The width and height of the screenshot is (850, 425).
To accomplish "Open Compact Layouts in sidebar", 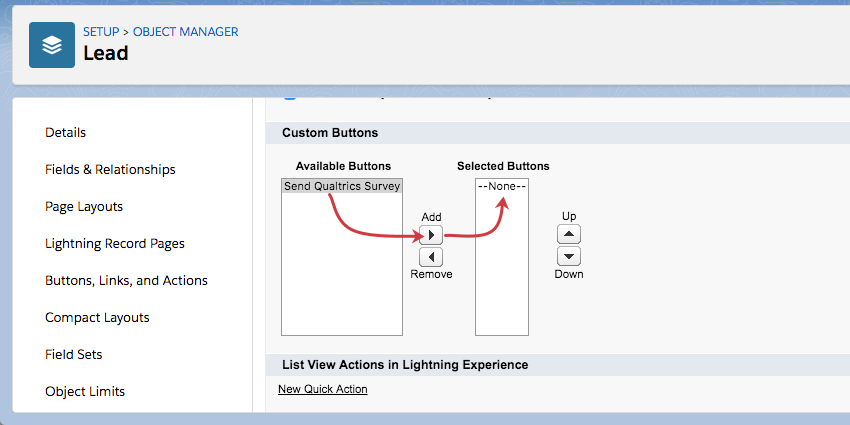I will (x=97, y=317).
